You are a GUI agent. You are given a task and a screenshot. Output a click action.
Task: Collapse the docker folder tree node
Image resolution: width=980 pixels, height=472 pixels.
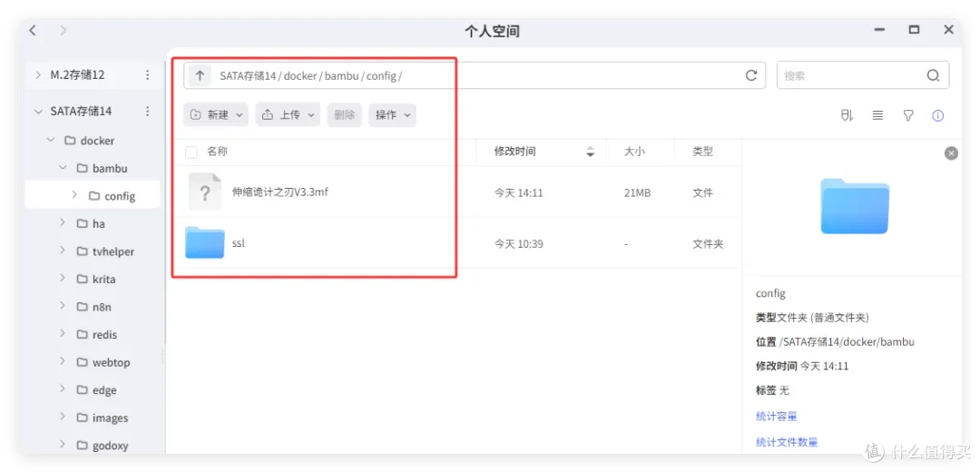tap(51, 140)
